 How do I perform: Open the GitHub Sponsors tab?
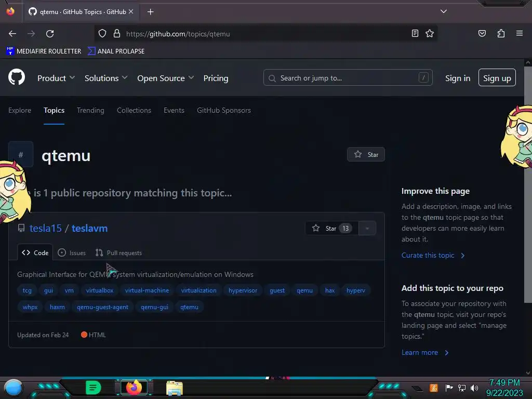point(224,110)
